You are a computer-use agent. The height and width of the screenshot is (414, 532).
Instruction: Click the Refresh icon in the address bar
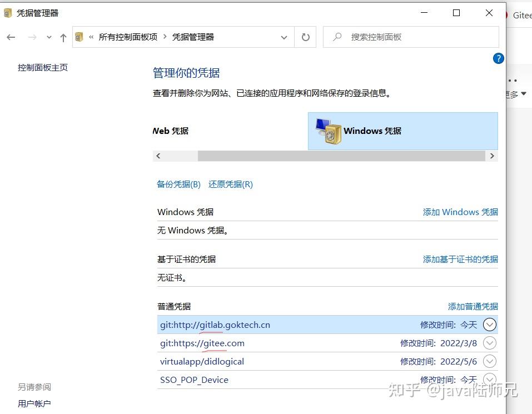[x=305, y=37]
